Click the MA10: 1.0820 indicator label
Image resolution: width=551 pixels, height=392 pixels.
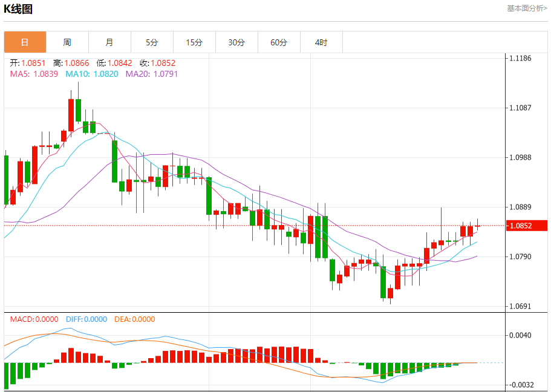pyautogui.click(x=92, y=74)
